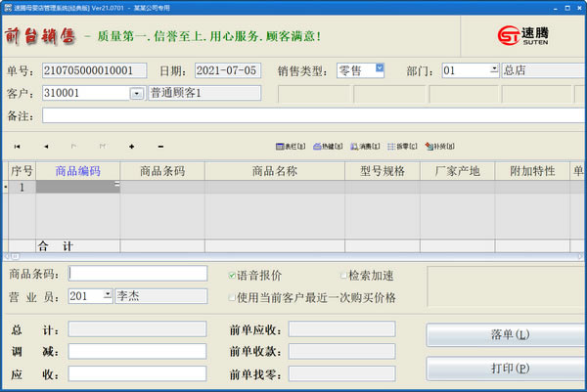Expand the 销售类型 dropdown
This screenshot has height=392, width=587.
(380, 69)
